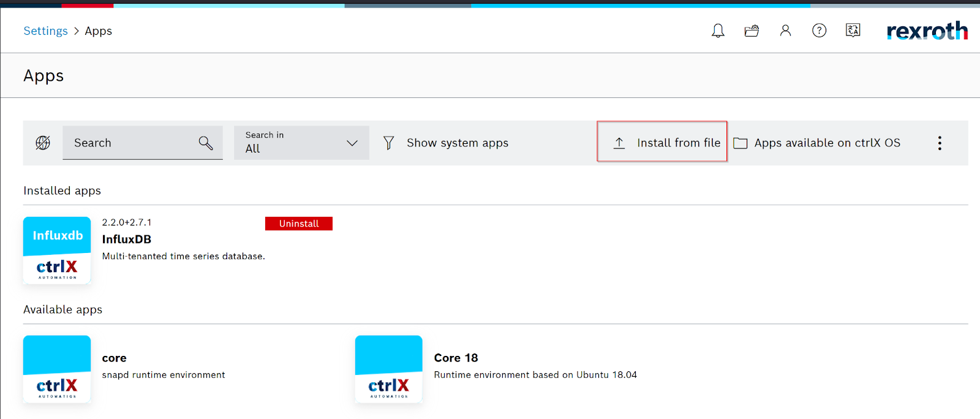Click the rexroth logo
Image resolution: width=980 pixels, height=419 pixels.
927,31
